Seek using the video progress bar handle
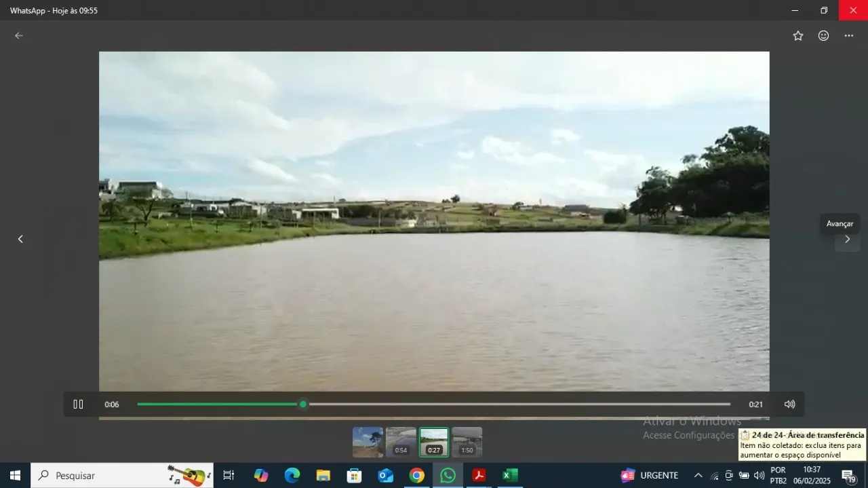The width and height of the screenshot is (868, 488). click(303, 404)
